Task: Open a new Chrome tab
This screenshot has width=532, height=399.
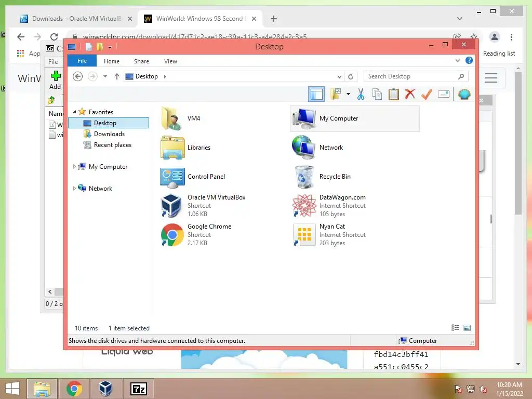Action: (x=273, y=19)
